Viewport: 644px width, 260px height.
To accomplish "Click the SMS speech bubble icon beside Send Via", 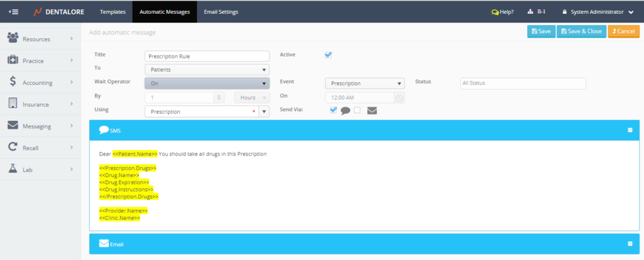I will pos(345,111).
